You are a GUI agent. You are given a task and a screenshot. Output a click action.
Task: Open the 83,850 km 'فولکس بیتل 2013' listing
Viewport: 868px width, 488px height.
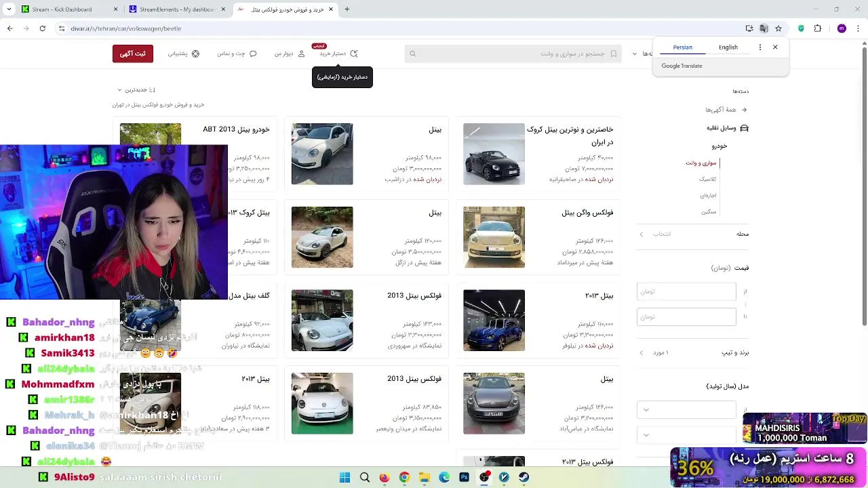point(366,403)
